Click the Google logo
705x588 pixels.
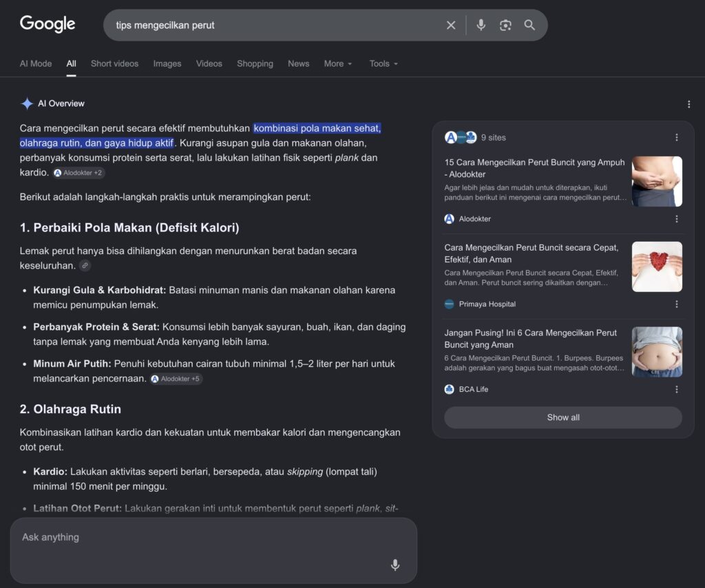(48, 24)
